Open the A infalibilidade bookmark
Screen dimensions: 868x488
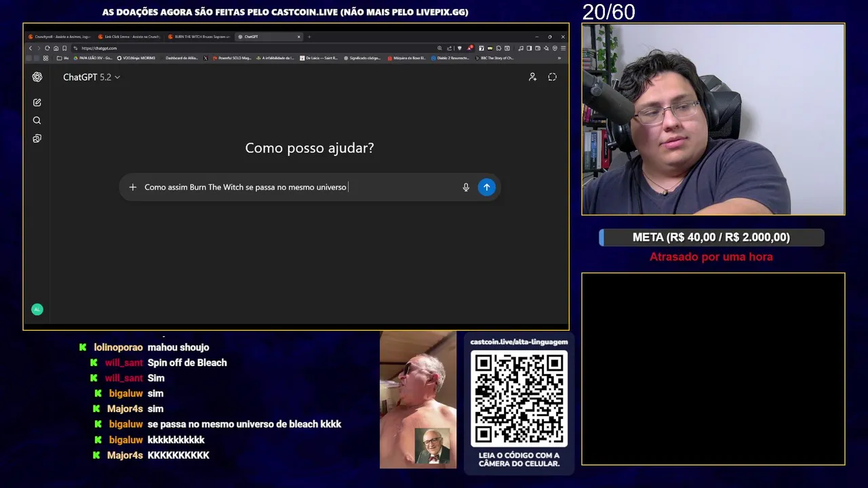[275, 58]
